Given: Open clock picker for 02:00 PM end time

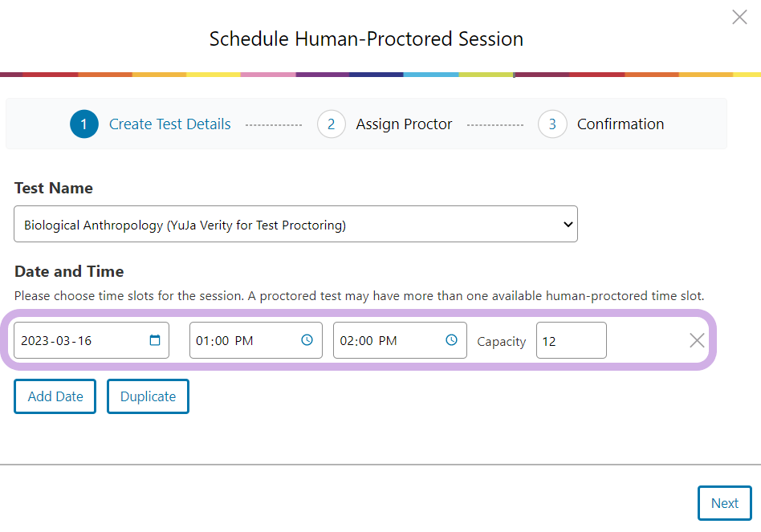Looking at the screenshot, I should [x=451, y=340].
